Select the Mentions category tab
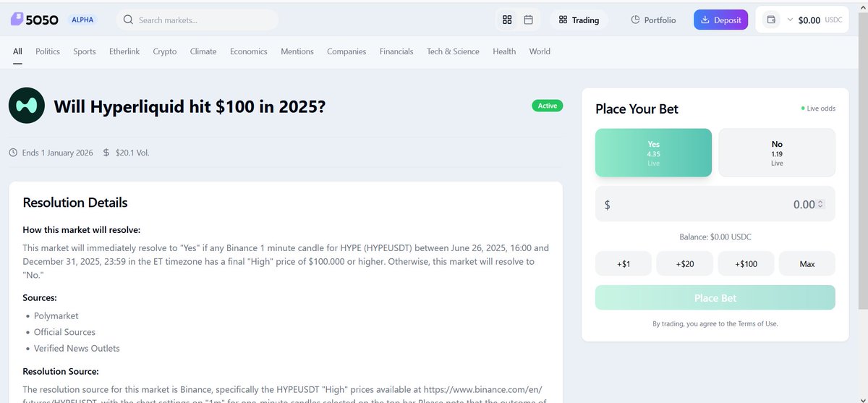This screenshot has height=403, width=868. click(x=297, y=51)
